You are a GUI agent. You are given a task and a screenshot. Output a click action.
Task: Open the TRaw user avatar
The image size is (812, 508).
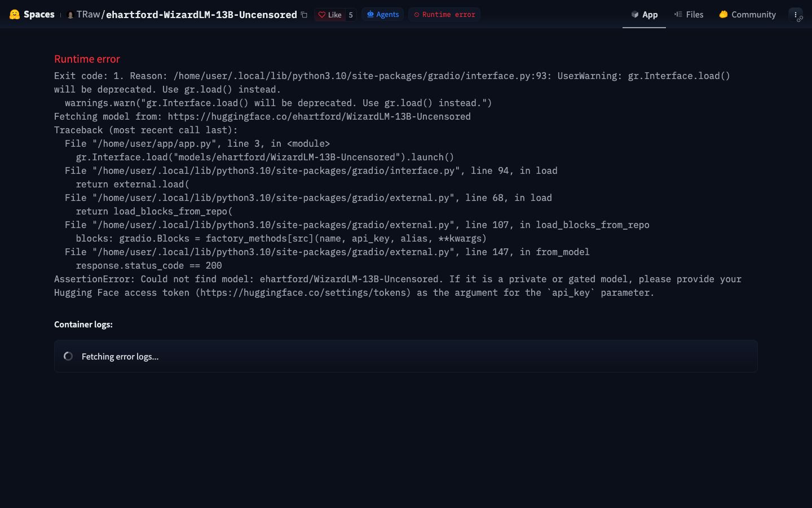tap(70, 15)
